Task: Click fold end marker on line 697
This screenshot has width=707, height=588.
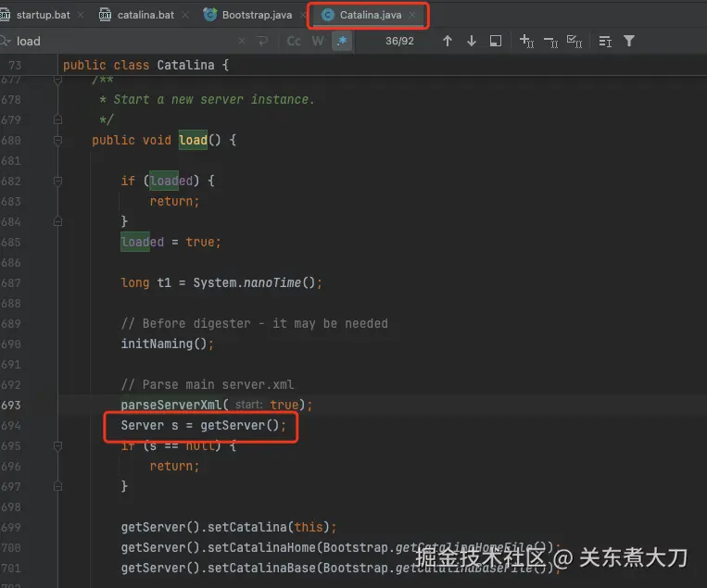Action: 57,487
